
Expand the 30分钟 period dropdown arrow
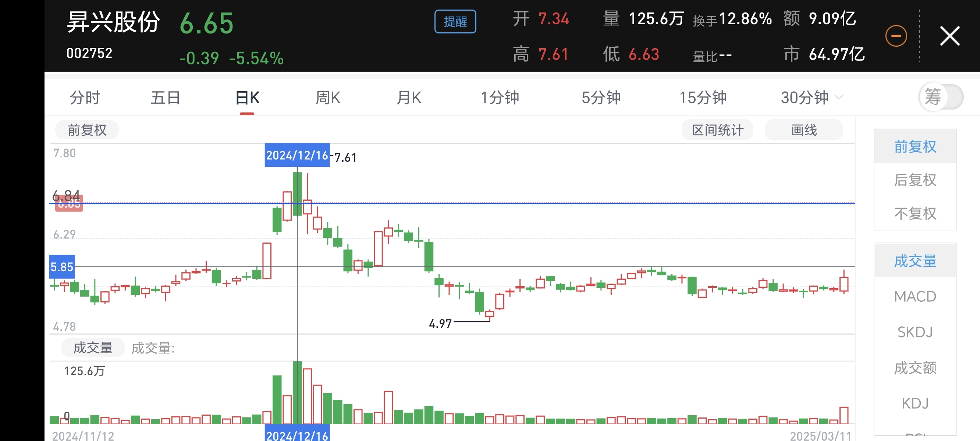tap(838, 97)
